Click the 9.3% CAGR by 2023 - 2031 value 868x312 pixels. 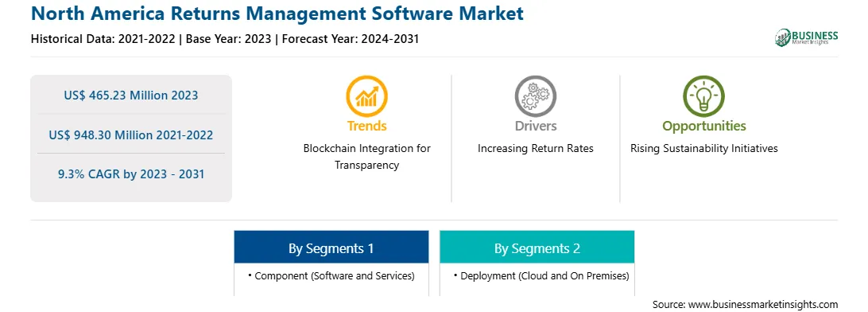[130, 174]
